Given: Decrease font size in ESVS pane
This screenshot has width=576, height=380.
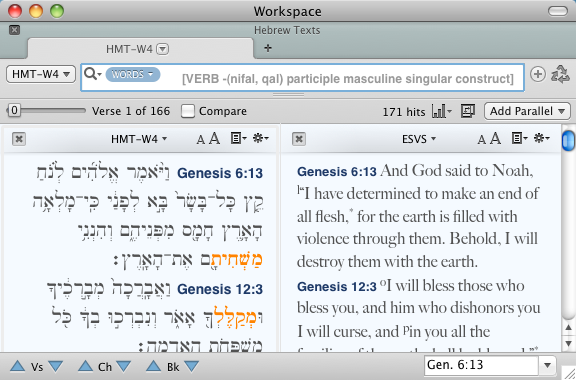Looking at the screenshot, I should click(481, 140).
